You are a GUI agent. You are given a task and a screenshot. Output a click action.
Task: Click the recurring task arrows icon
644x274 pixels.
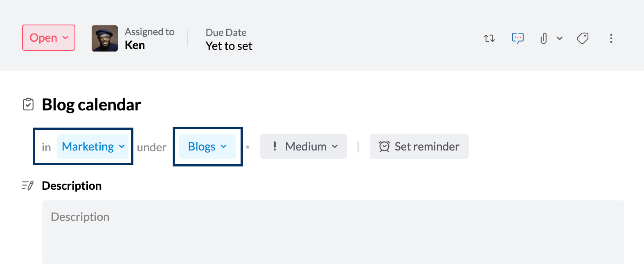pos(489,38)
